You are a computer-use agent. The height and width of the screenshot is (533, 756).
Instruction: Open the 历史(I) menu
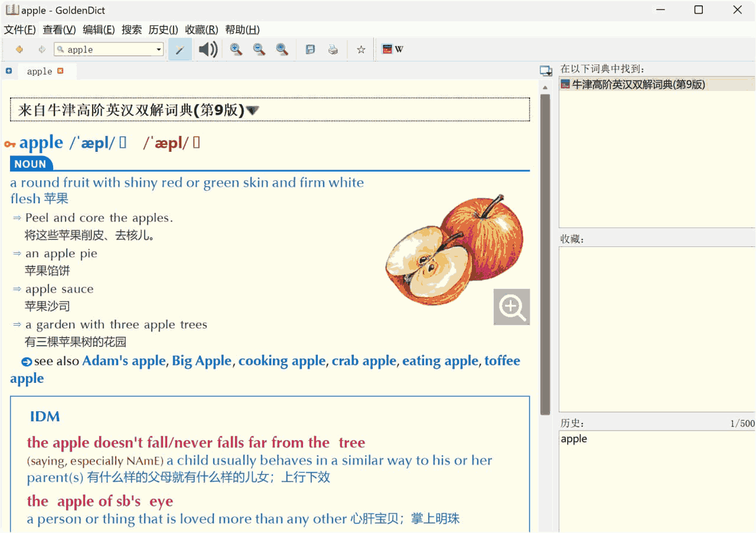[163, 30]
